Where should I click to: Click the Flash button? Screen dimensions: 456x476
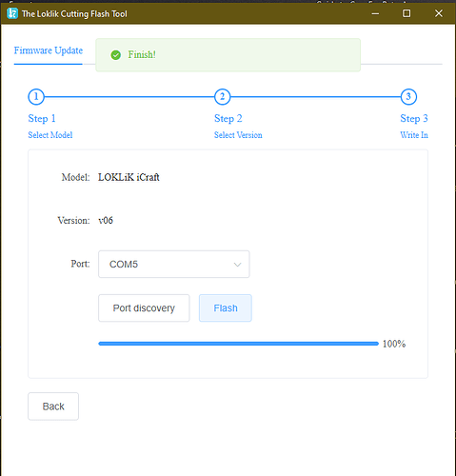[x=226, y=308]
